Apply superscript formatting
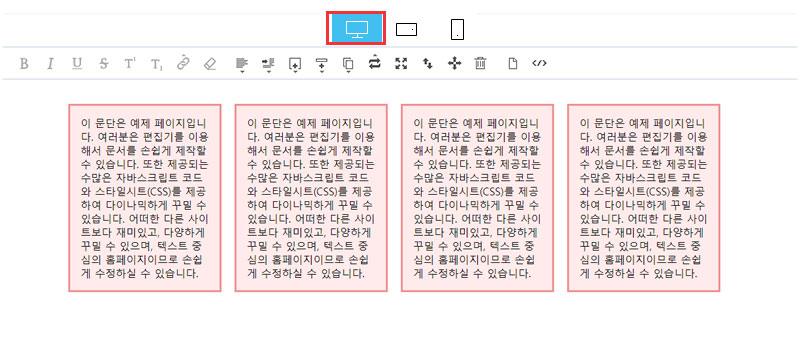This screenshot has height=361, width=800. [x=130, y=64]
